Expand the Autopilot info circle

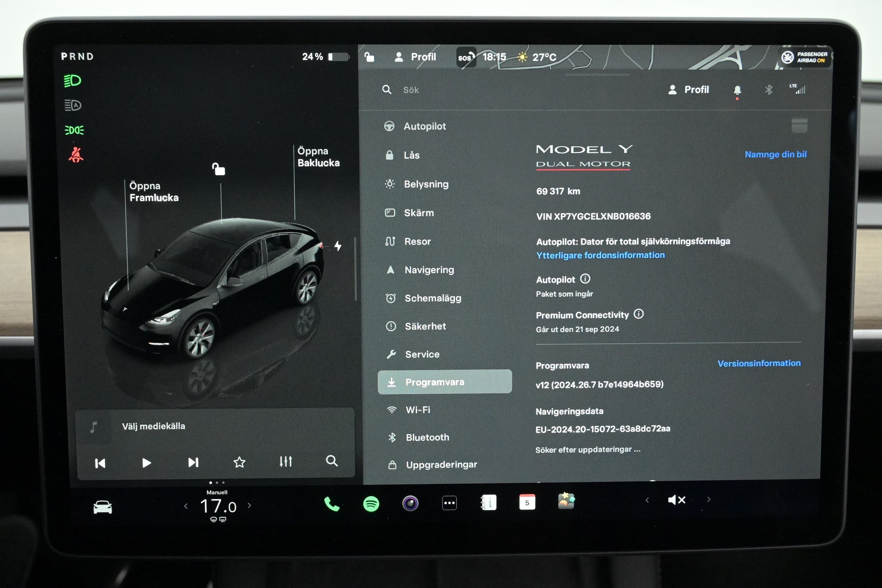coord(585,279)
